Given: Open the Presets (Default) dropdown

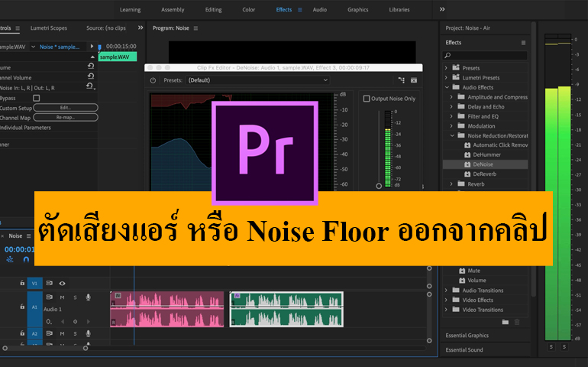Looking at the screenshot, I should click(x=257, y=80).
